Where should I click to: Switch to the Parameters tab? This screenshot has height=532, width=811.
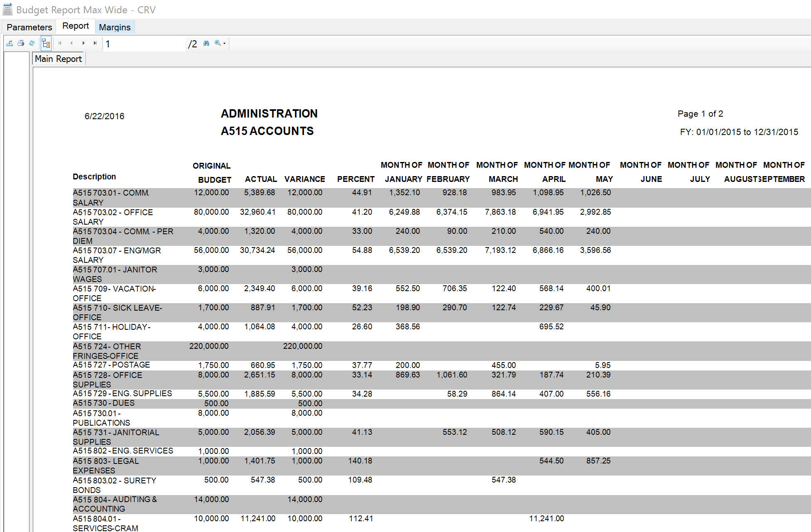29,27
